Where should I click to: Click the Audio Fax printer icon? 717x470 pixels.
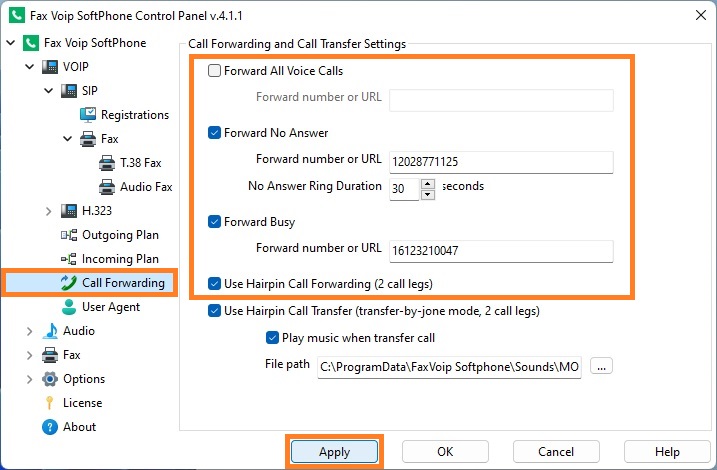tap(107, 187)
